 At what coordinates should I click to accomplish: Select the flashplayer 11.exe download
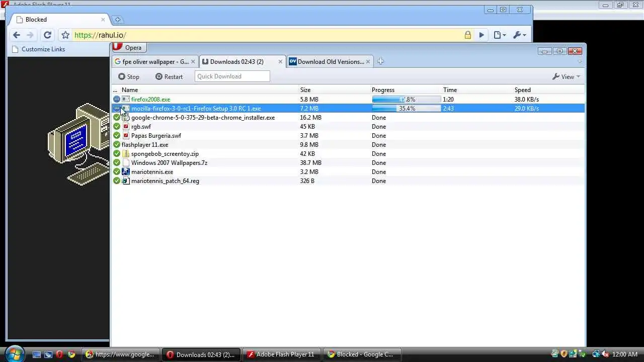(x=348, y=144)
